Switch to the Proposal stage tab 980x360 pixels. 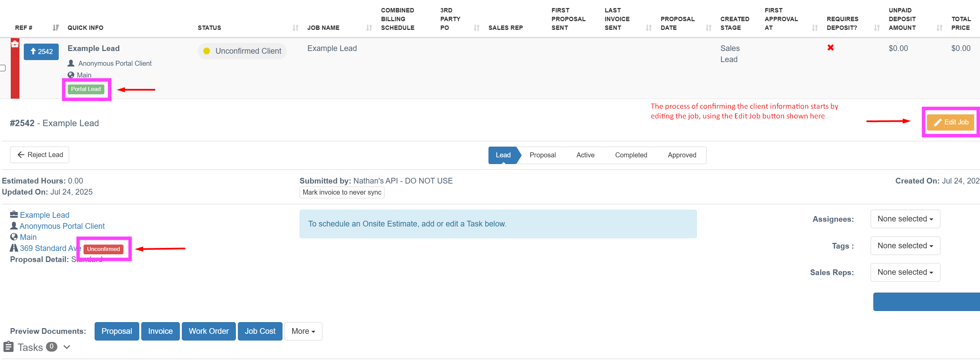[x=542, y=155]
